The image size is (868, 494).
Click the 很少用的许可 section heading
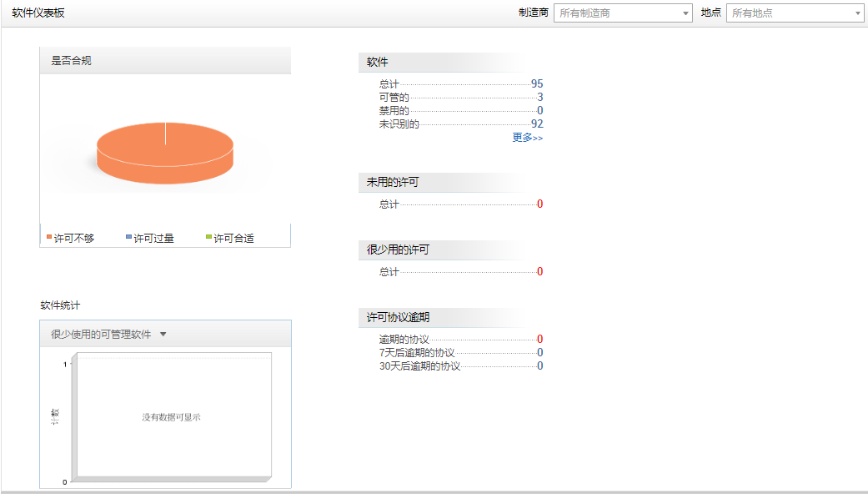pos(398,250)
